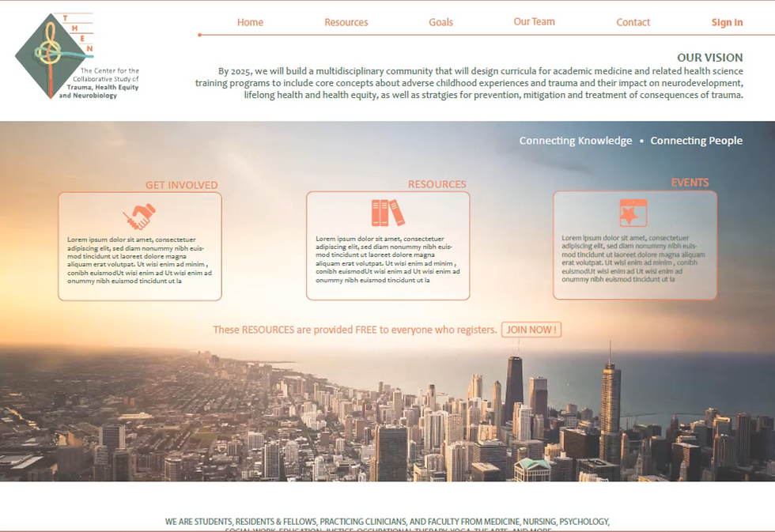Click the JOIN NOW button
775x532 pixels.
pyautogui.click(x=531, y=330)
